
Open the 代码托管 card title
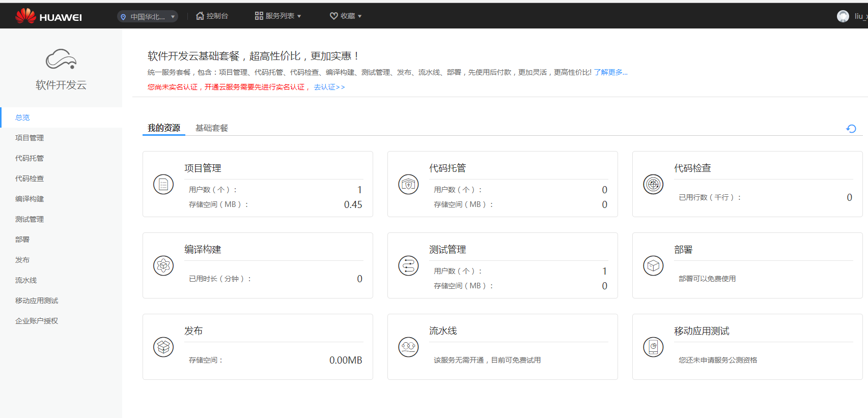click(x=447, y=168)
